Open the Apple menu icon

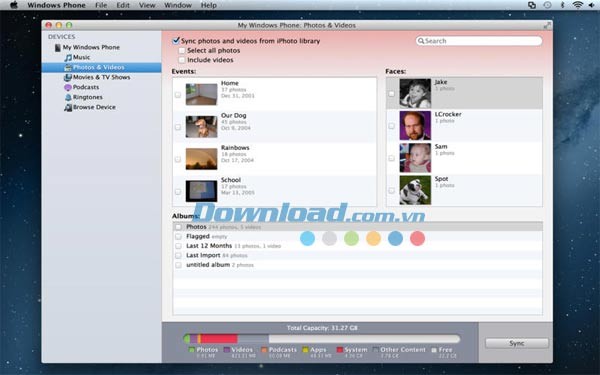(14, 5)
